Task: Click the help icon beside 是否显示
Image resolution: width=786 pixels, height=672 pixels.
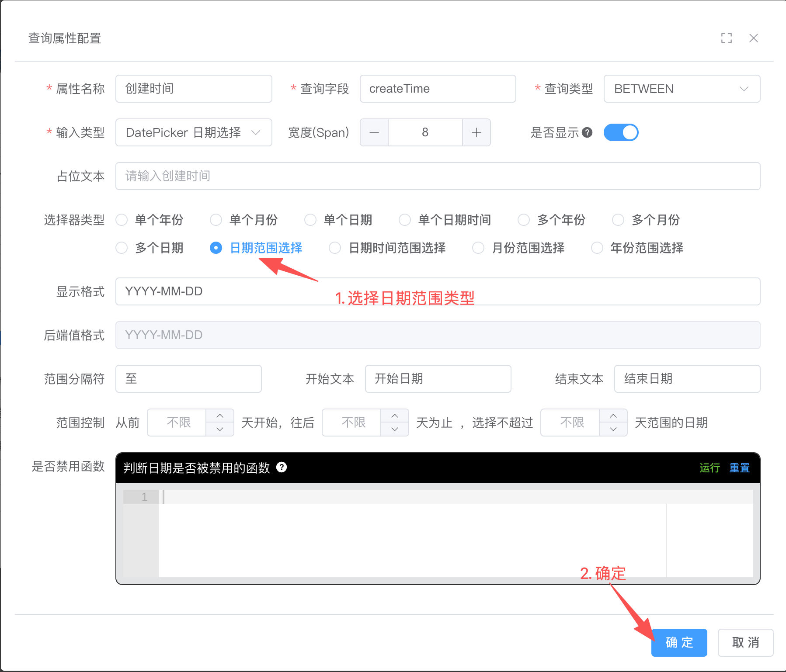Action: click(588, 132)
